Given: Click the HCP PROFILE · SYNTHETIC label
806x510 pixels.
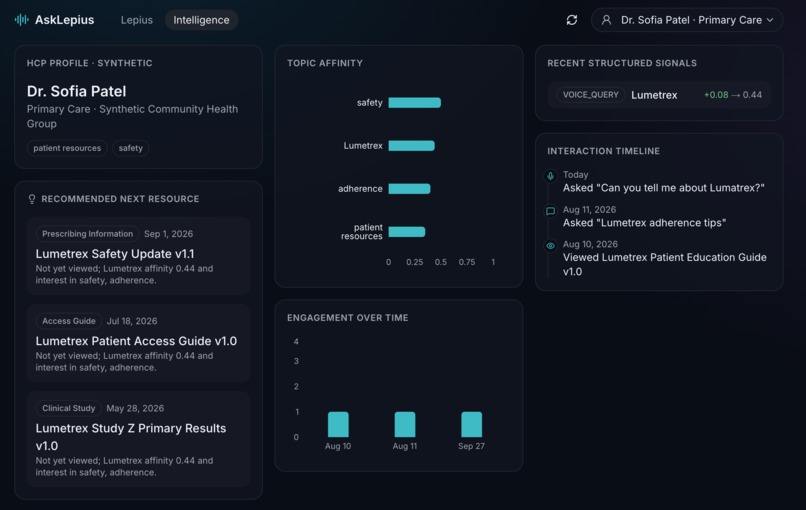Looking at the screenshot, I should coord(89,63).
